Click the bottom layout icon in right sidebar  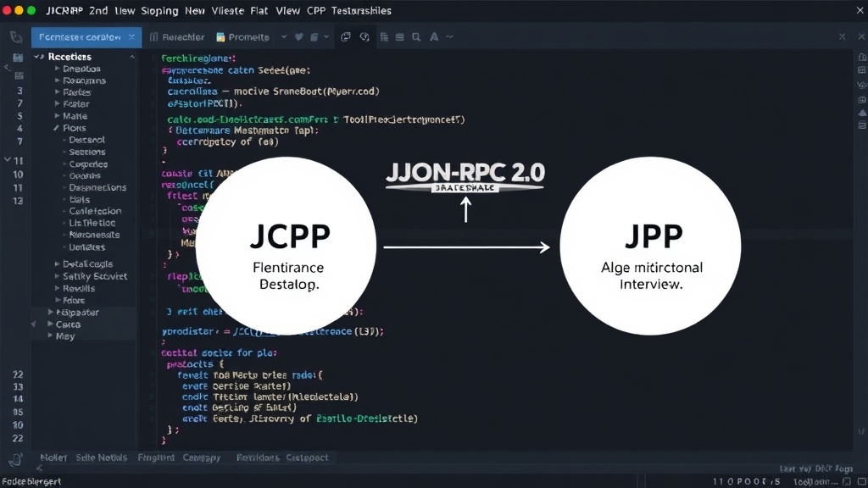pyautogui.click(x=862, y=125)
